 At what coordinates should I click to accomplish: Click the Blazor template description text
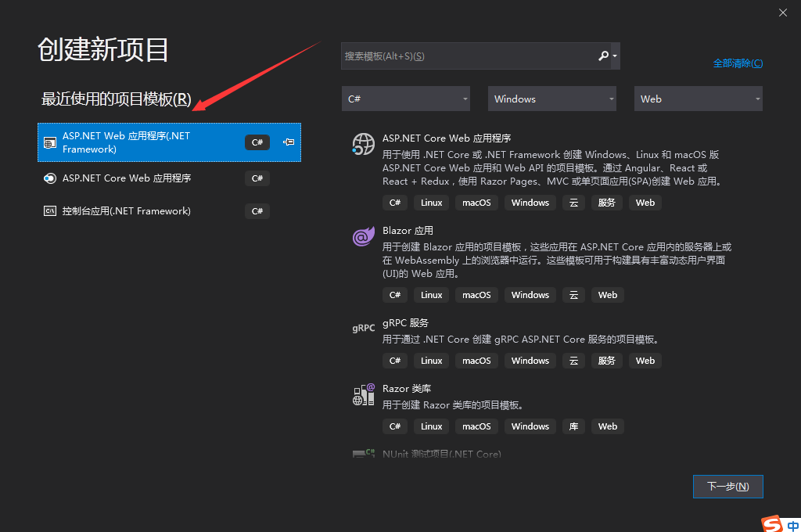pyautogui.click(x=557, y=260)
